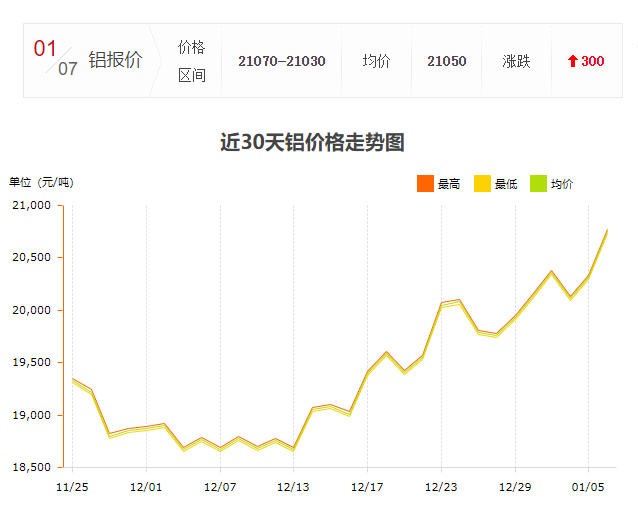Click the chart title 近30天铝价格走势图
This screenshot has height=508, width=638.
(x=312, y=142)
